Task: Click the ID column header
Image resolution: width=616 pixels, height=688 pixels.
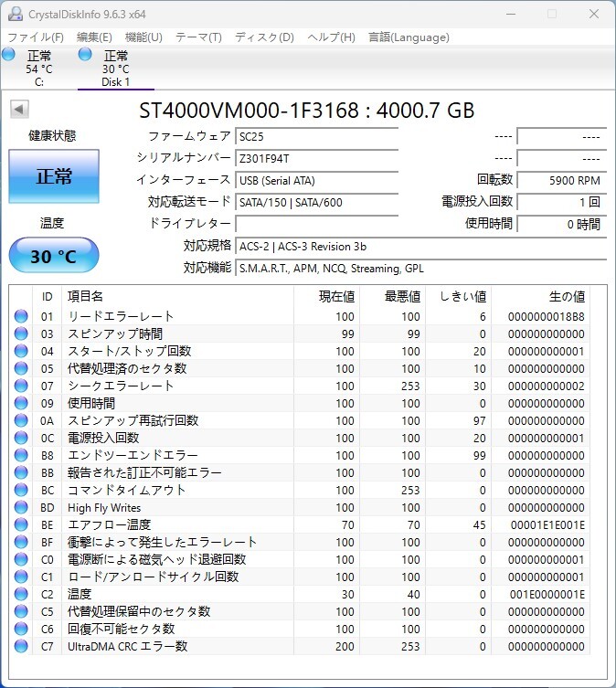Action: click(47, 297)
